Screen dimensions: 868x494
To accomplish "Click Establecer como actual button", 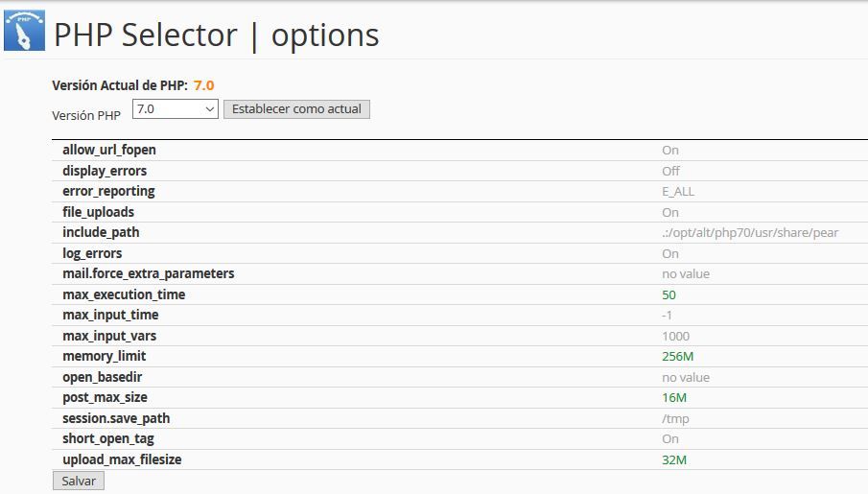I will pos(296,109).
